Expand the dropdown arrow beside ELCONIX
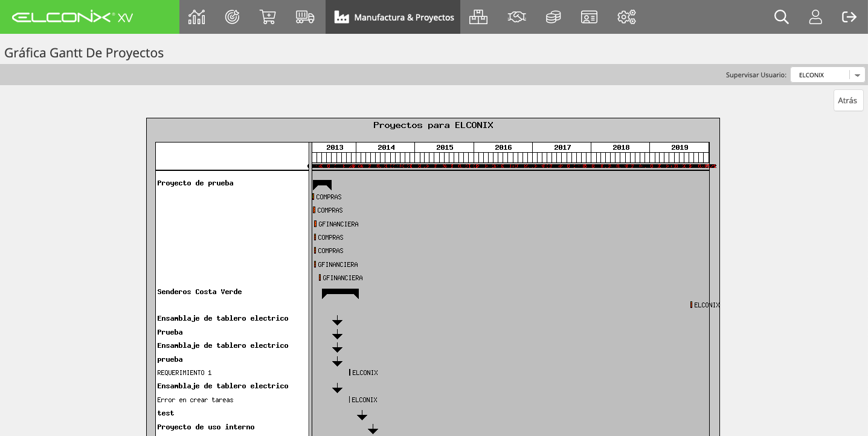 point(857,75)
